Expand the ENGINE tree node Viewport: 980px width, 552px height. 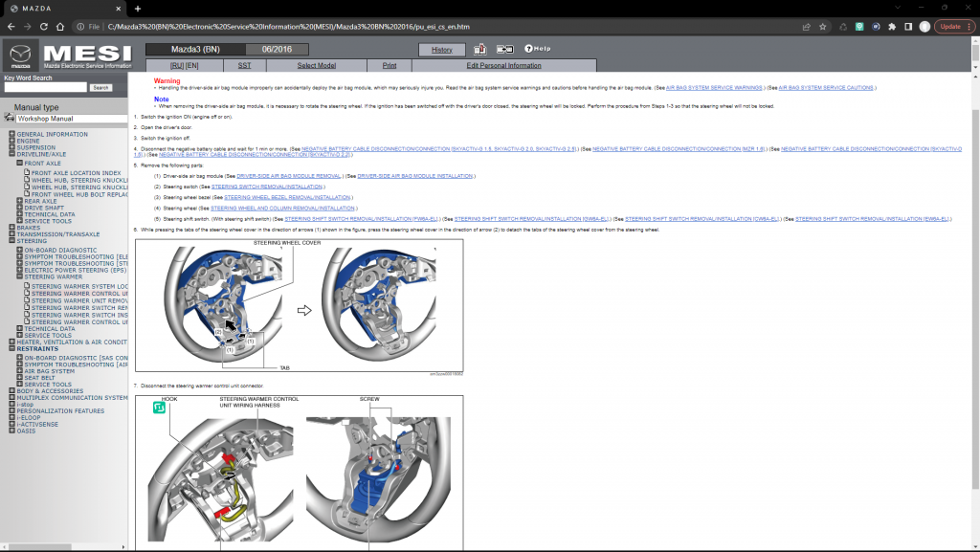click(x=11, y=141)
